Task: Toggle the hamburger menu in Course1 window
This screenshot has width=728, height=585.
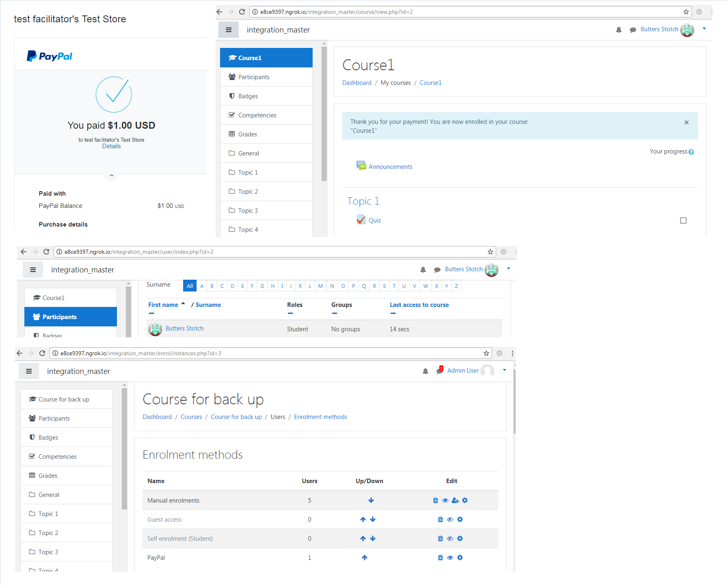Action: [229, 30]
